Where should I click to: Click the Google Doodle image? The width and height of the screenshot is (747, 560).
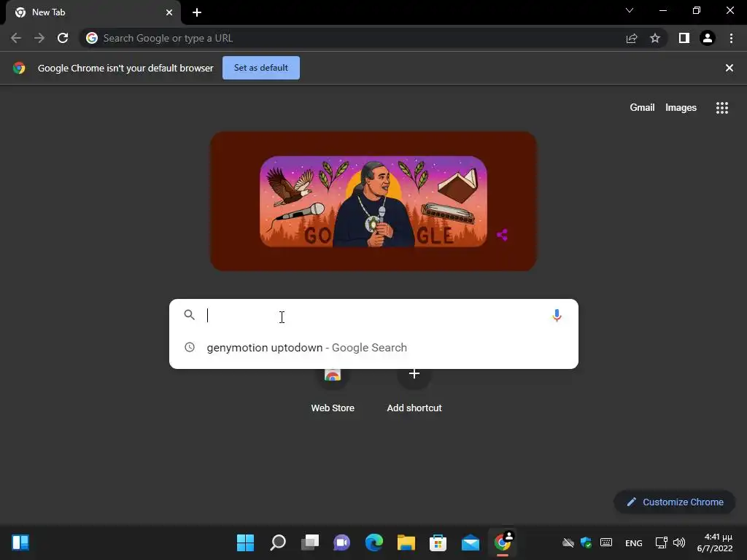(x=373, y=201)
